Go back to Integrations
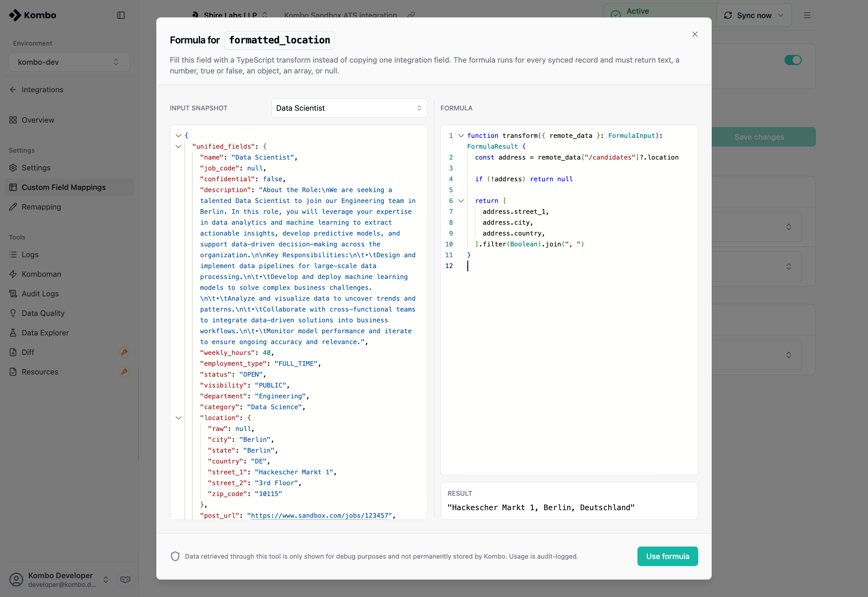 pos(36,89)
